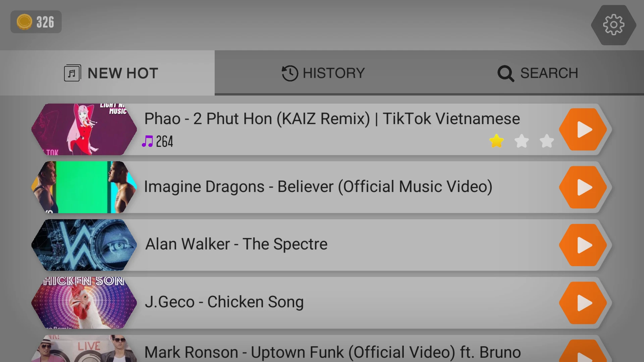Click the J.Geco - Chicken Song title

(224, 302)
